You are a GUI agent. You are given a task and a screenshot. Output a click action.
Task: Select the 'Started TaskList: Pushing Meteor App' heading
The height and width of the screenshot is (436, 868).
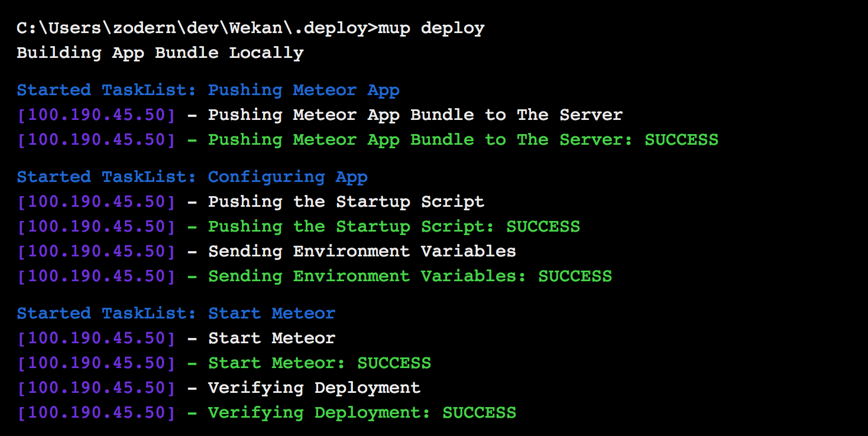(208, 90)
